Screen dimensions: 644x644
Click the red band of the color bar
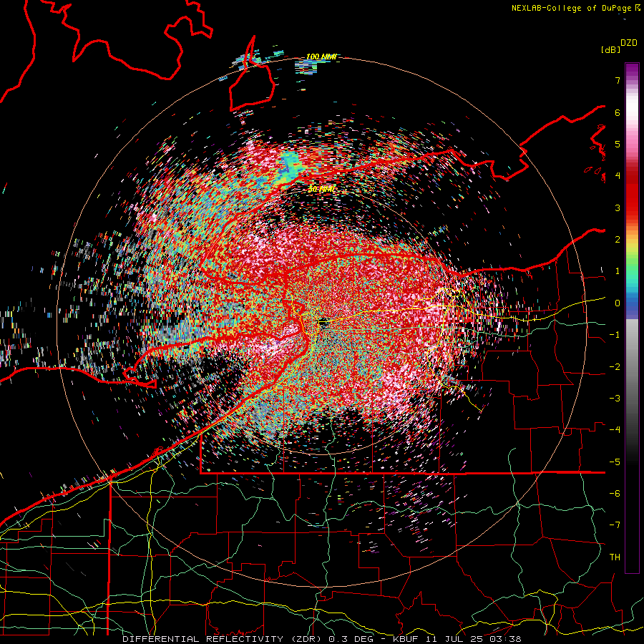tap(632, 193)
